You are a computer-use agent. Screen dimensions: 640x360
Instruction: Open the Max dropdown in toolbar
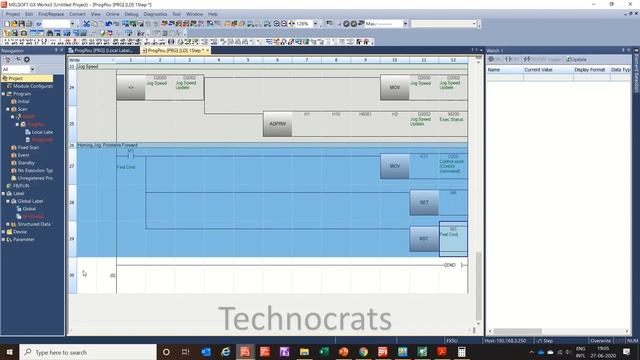click(x=405, y=24)
